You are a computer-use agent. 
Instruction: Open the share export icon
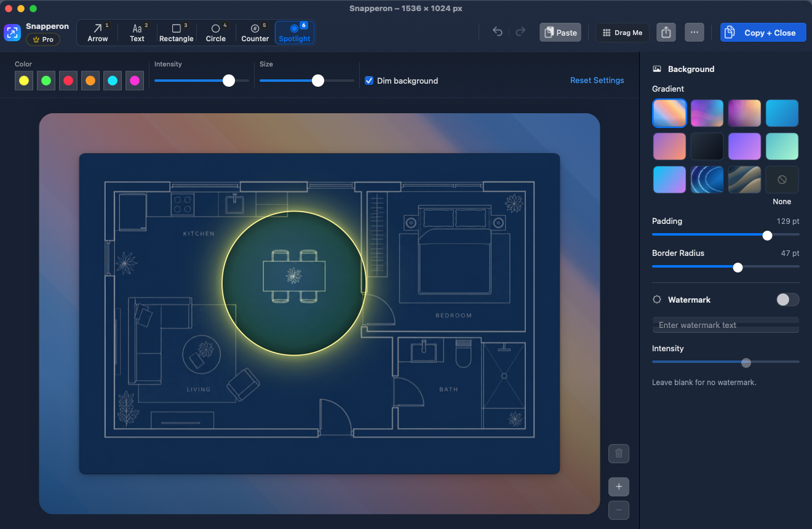coord(666,33)
